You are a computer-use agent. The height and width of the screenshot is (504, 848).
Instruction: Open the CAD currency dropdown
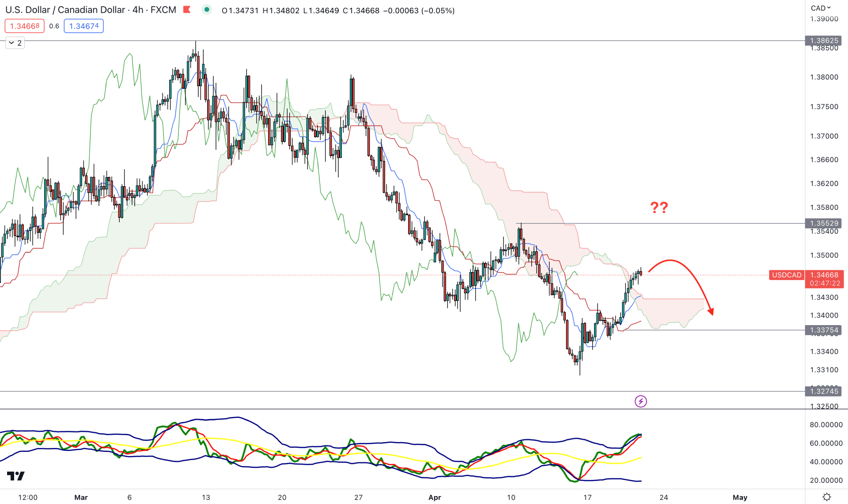(x=821, y=8)
